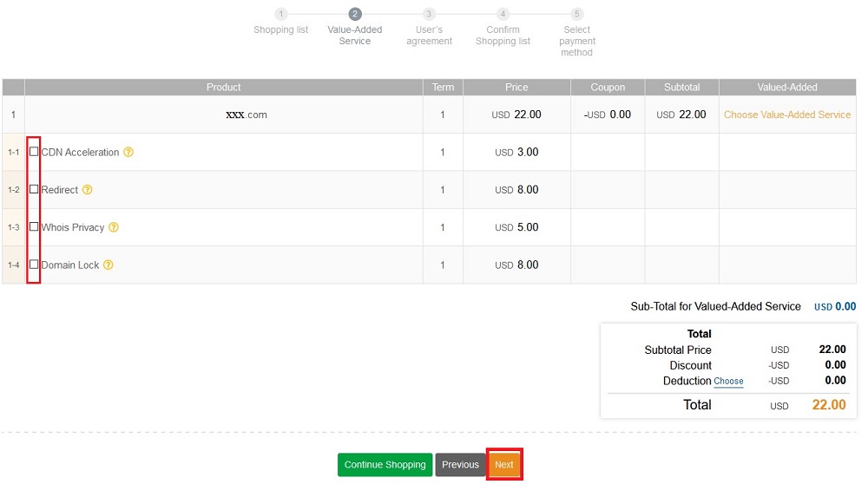Image resolution: width=868 pixels, height=484 pixels.
Task: Click the xxx.com product name
Action: coord(246,114)
